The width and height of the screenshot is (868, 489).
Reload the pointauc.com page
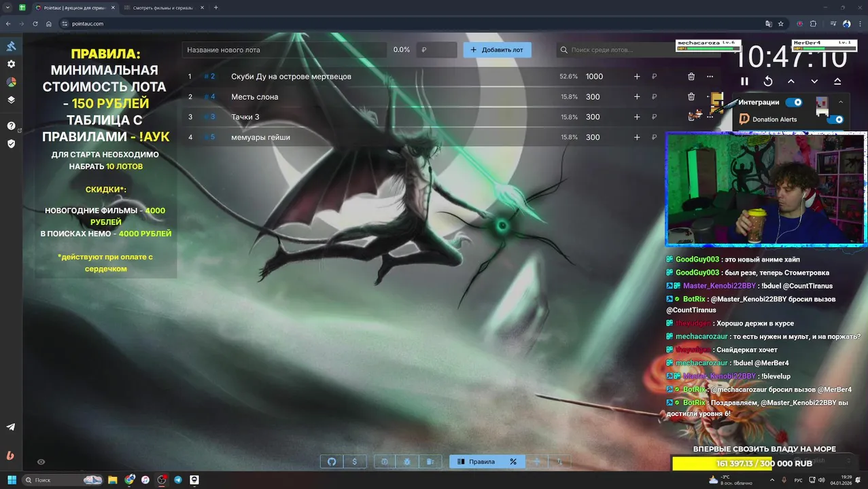(35, 24)
